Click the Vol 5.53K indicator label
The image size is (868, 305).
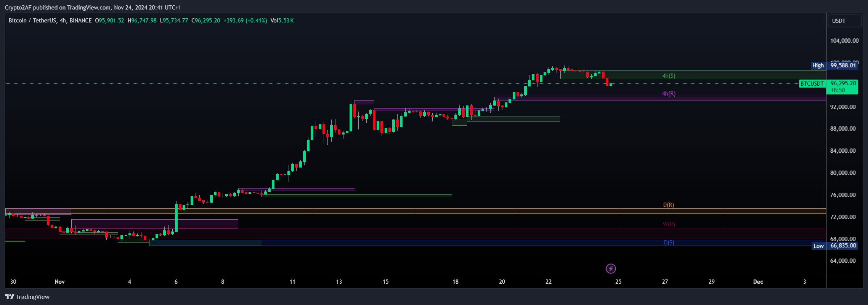[282, 21]
